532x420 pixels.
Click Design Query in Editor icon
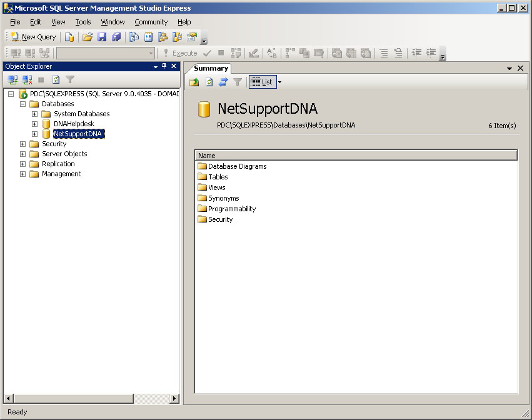coord(253,53)
